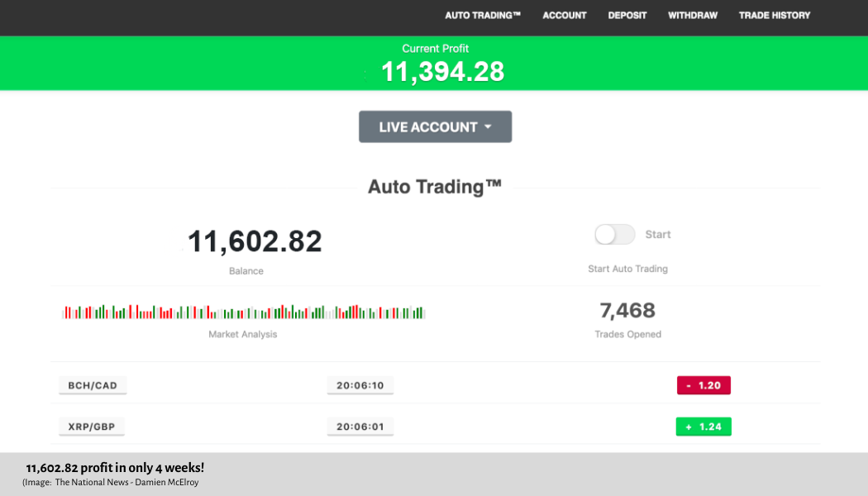Click the 20:06:01 timestamp badge
Image resolution: width=868 pixels, height=496 pixels.
(360, 427)
